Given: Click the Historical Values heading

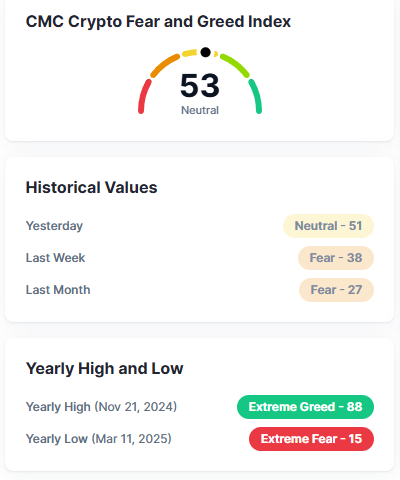Looking at the screenshot, I should click(91, 187).
